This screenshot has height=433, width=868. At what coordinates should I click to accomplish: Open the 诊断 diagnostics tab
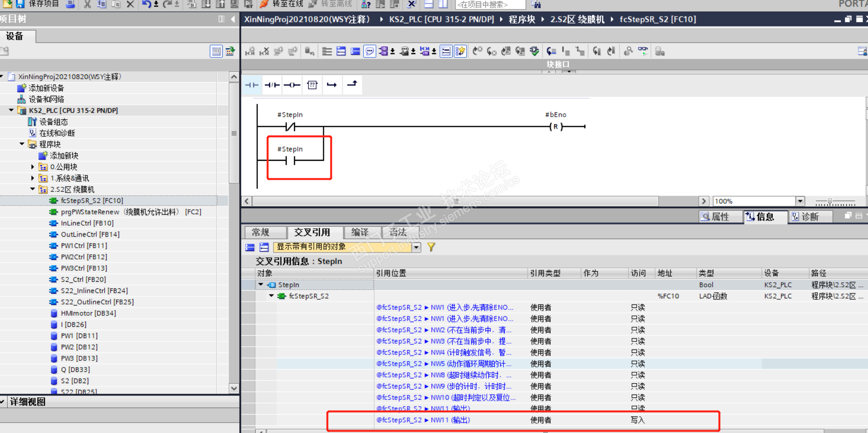[810, 217]
